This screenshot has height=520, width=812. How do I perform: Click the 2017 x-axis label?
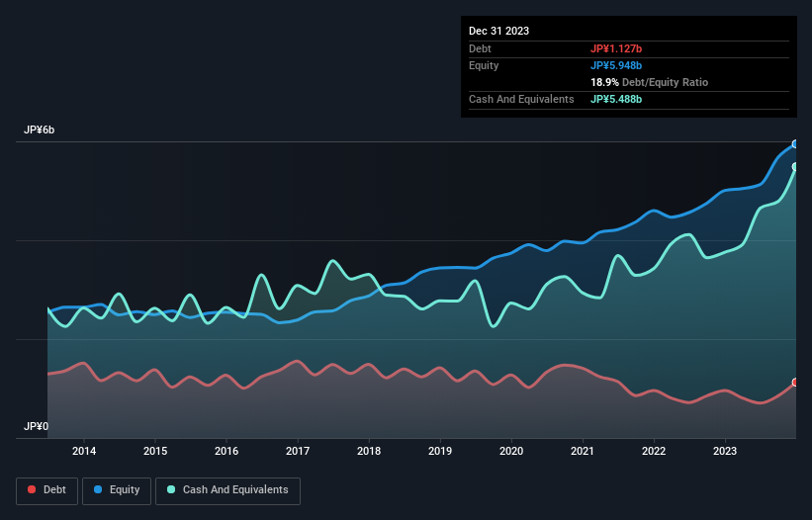[298, 451]
